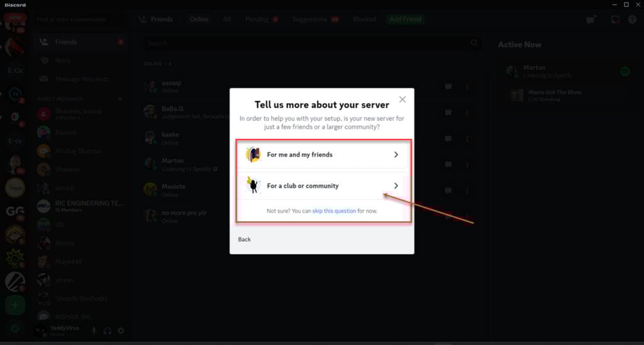Screen dimensions: 644x345
Task: Open the Pending friends tab
Action: click(261, 19)
